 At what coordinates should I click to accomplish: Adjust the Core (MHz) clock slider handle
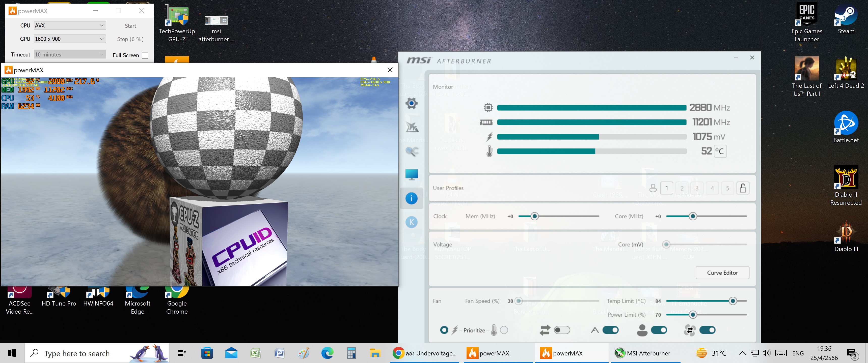692,216
